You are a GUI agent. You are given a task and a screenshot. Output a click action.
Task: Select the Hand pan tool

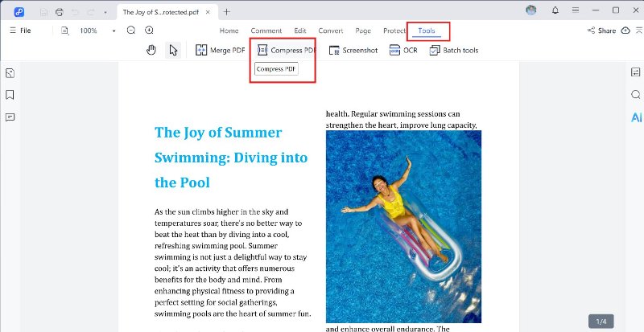pos(151,50)
